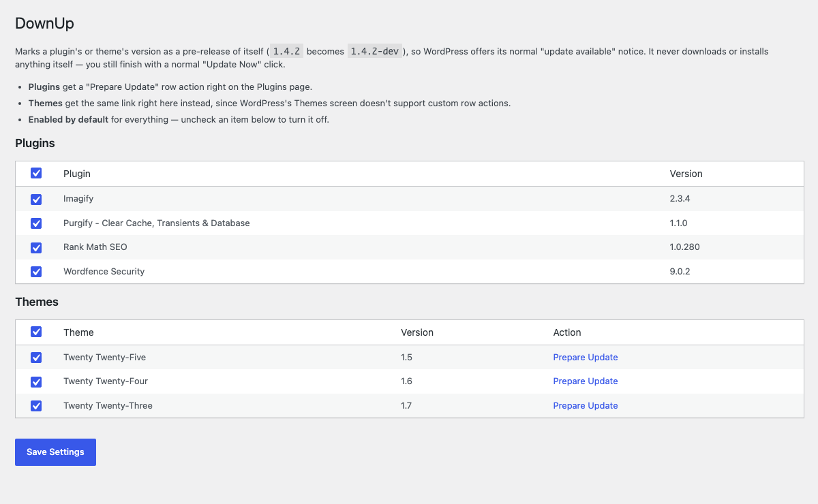Toggle the select-all Plugins header checkbox

pos(36,173)
